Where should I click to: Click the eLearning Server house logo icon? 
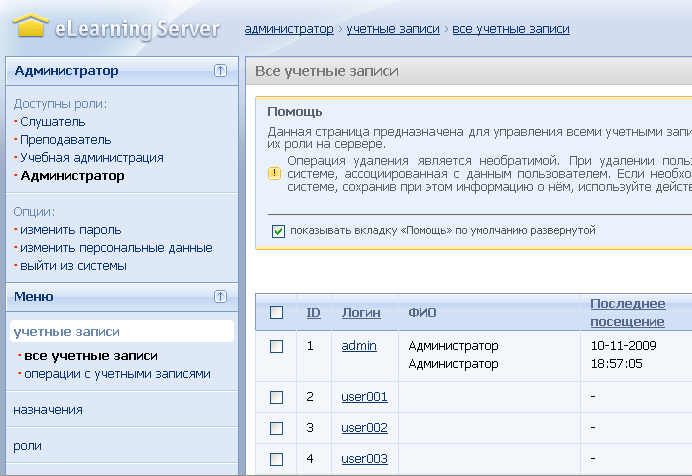(x=31, y=25)
